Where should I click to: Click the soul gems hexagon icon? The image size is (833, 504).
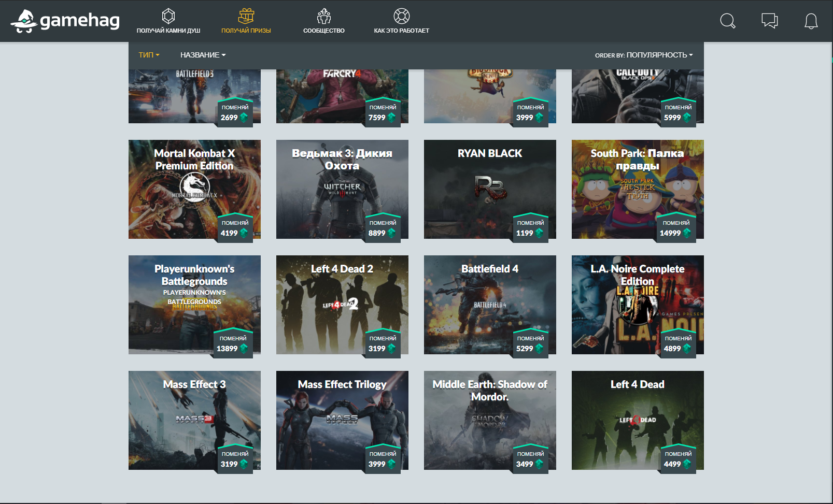pyautogui.click(x=168, y=16)
